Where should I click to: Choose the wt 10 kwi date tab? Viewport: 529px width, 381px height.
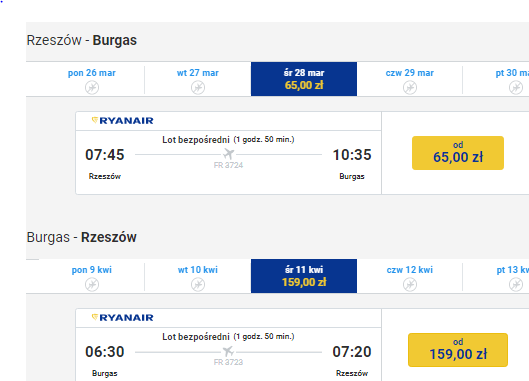[x=198, y=277]
